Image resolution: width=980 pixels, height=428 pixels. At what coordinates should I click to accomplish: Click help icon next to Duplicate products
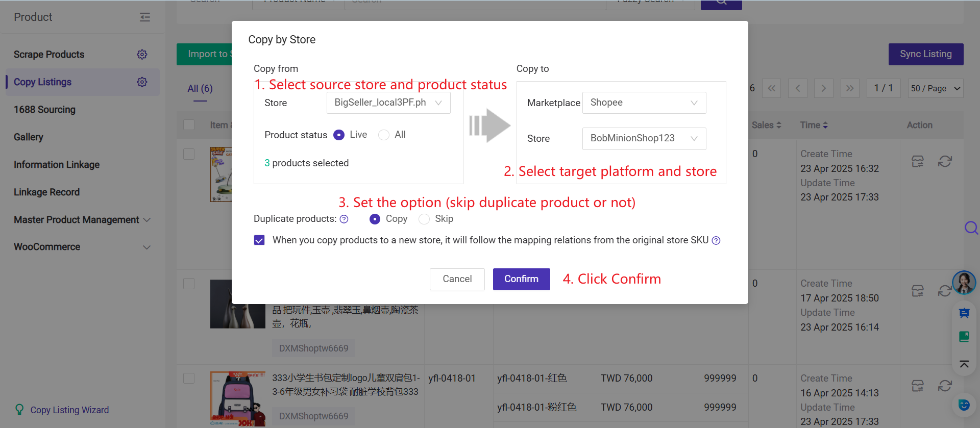click(344, 219)
